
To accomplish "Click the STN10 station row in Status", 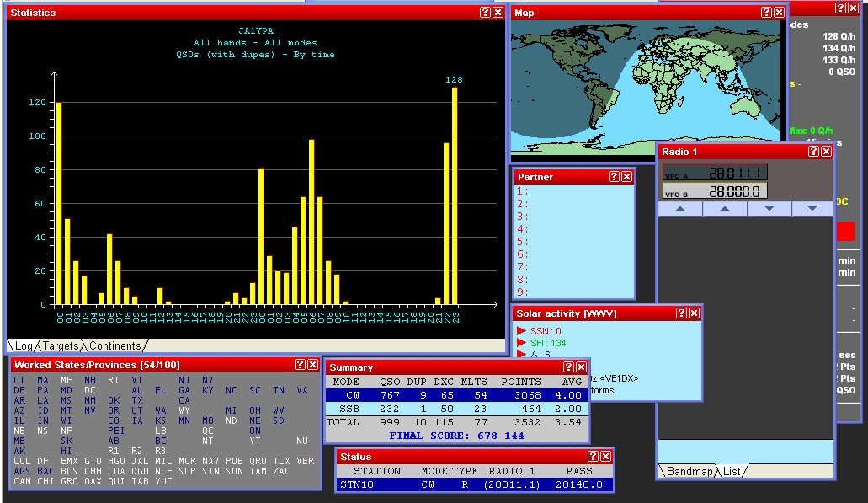I will 474,484.
